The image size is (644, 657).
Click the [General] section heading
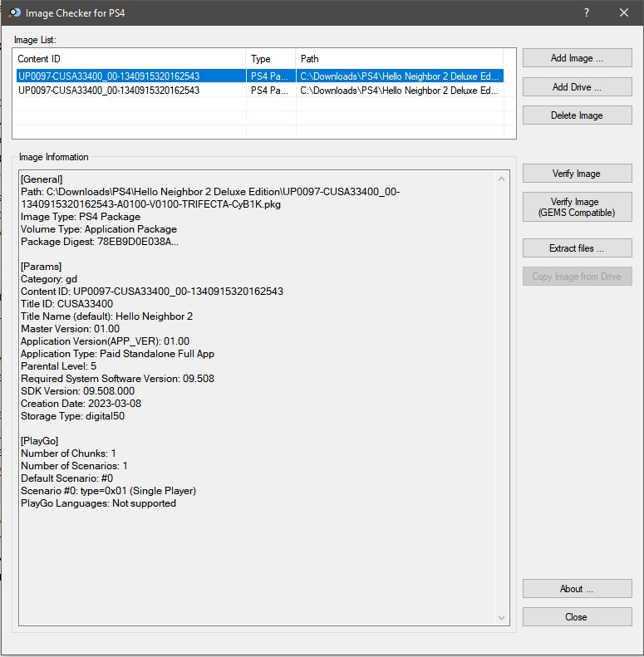coord(42,179)
